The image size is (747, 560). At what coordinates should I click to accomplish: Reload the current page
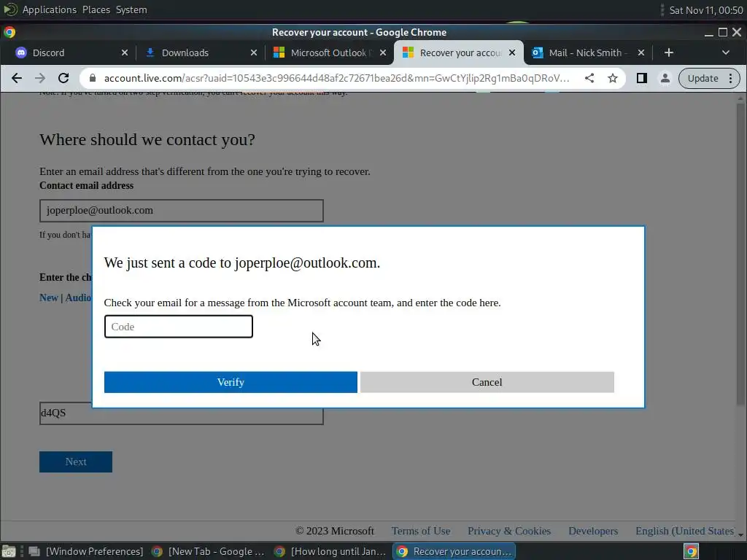coord(63,78)
